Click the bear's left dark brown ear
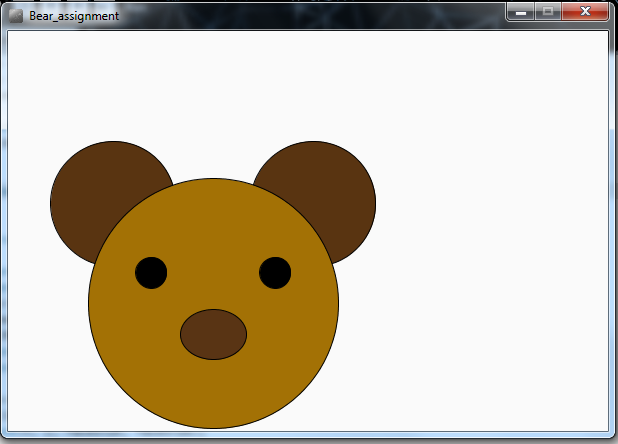Image resolution: width=618 pixels, height=444 pixels. click(x=90, y=190)
